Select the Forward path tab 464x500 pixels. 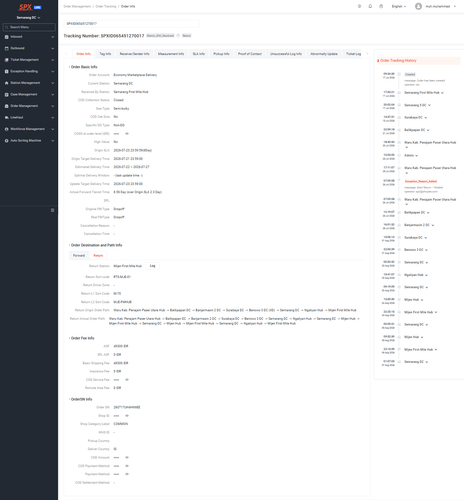[79, 256]
